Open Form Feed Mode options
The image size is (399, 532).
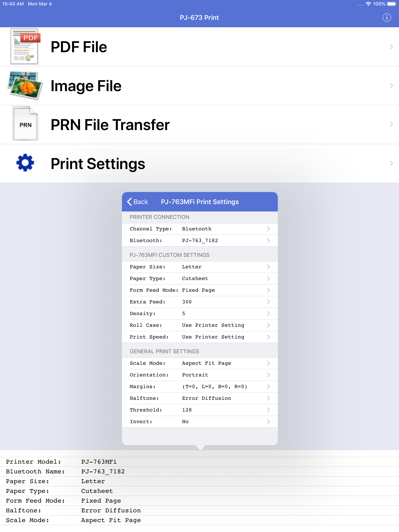point(200,290)
